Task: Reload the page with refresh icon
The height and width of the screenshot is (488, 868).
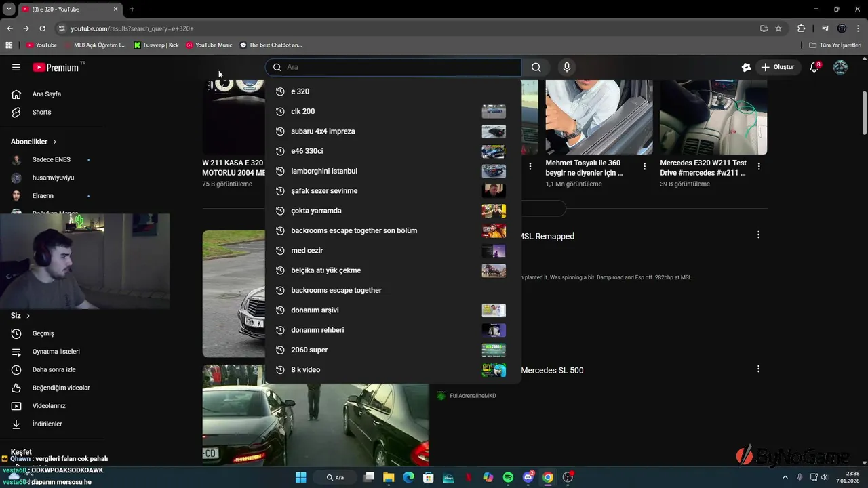Action: (42, 28)
